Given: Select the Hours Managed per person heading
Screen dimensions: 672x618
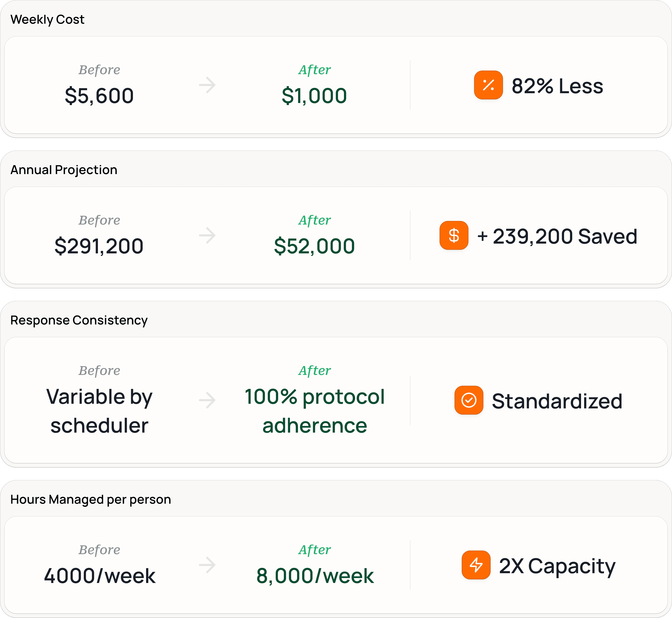Looking at the screenshot, I should pos(90,499).
